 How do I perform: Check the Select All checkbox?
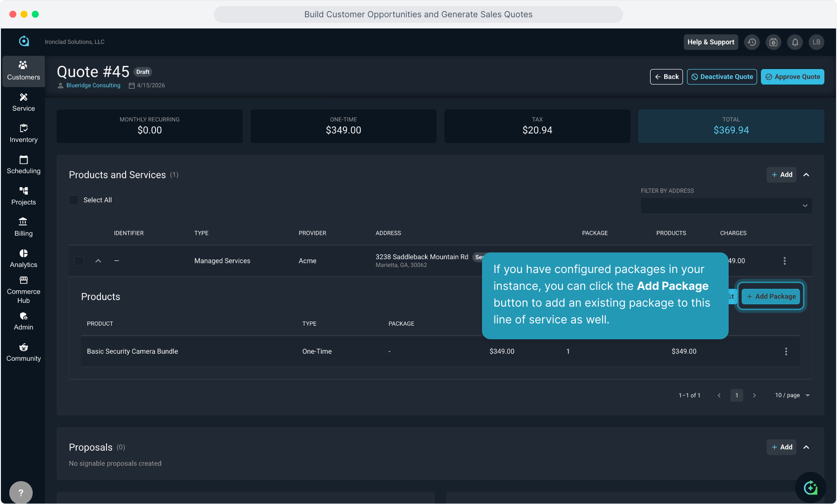pos(74,200)
